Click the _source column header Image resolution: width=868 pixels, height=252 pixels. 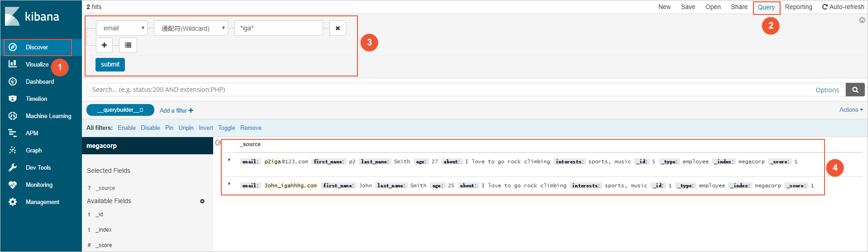pos(250,144)
